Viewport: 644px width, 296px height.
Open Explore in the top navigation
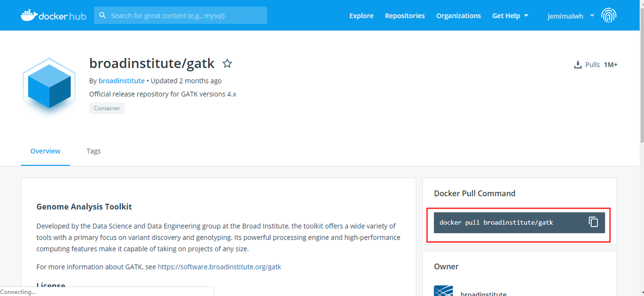tap(361, 16)
